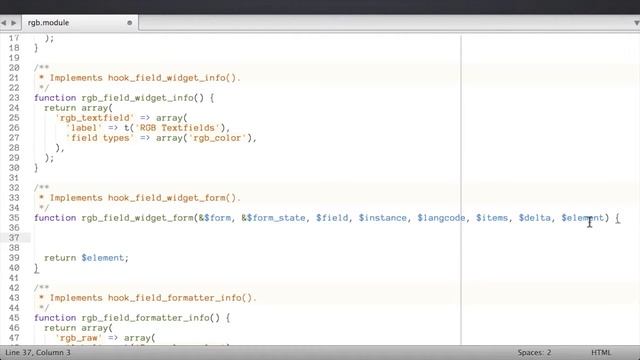Click the 'rgb_raw' string on line 47
This screenshot has width=640, height=360.
(79, 338)
